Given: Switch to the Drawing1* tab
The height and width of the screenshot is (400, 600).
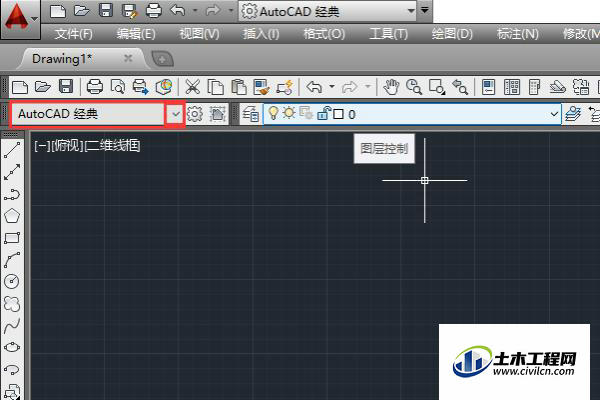Looking at the screenshot, I should coord(62,59).
